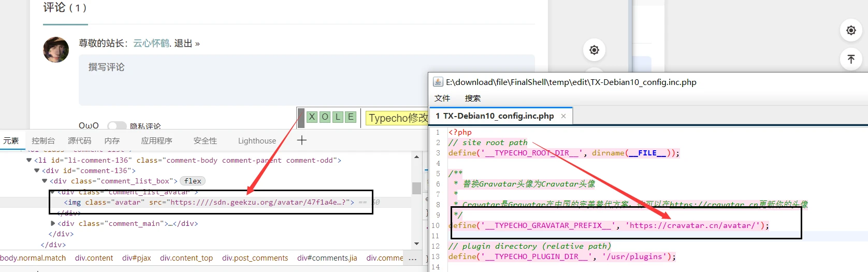
Task: Click the Java icon in editor title bar
Action: click(438, 82)
